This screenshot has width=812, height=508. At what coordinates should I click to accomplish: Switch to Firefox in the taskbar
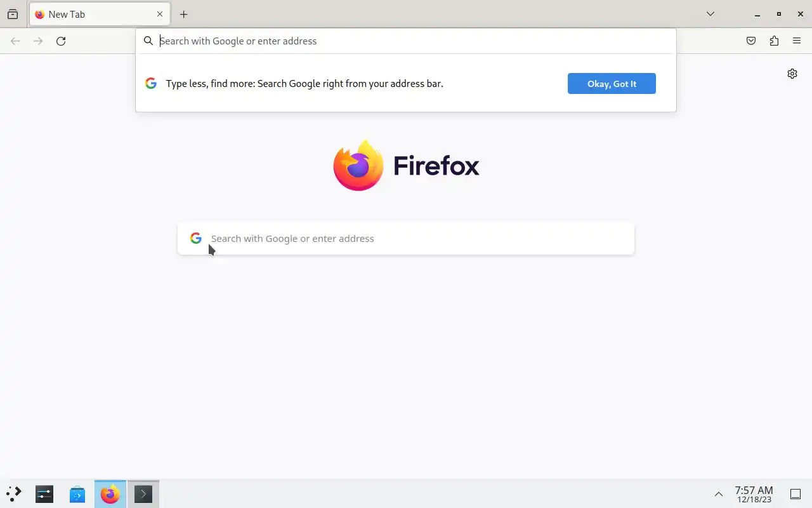(110, 494)
